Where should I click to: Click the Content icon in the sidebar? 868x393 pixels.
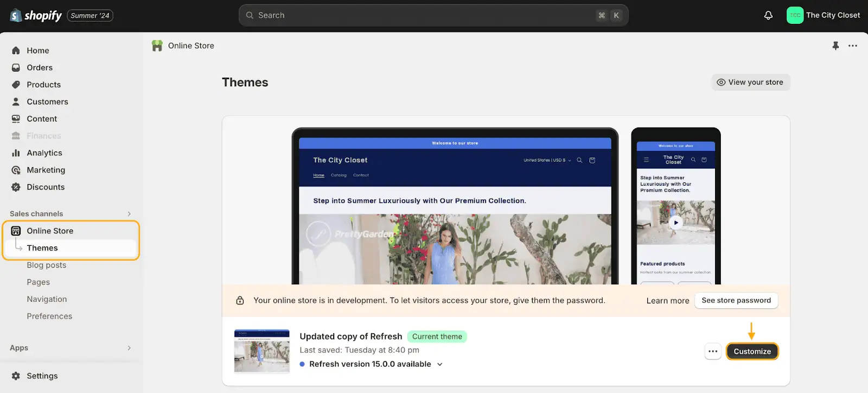pyautogui.click(x=16, y=119)
